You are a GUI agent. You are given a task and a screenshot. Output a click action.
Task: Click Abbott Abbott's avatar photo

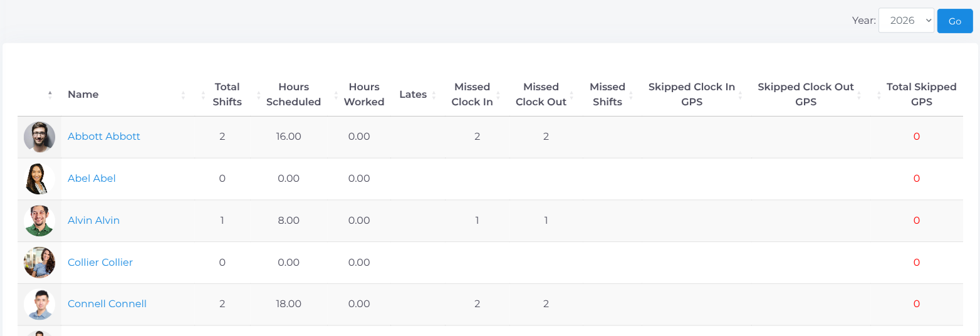coord(39,137)
